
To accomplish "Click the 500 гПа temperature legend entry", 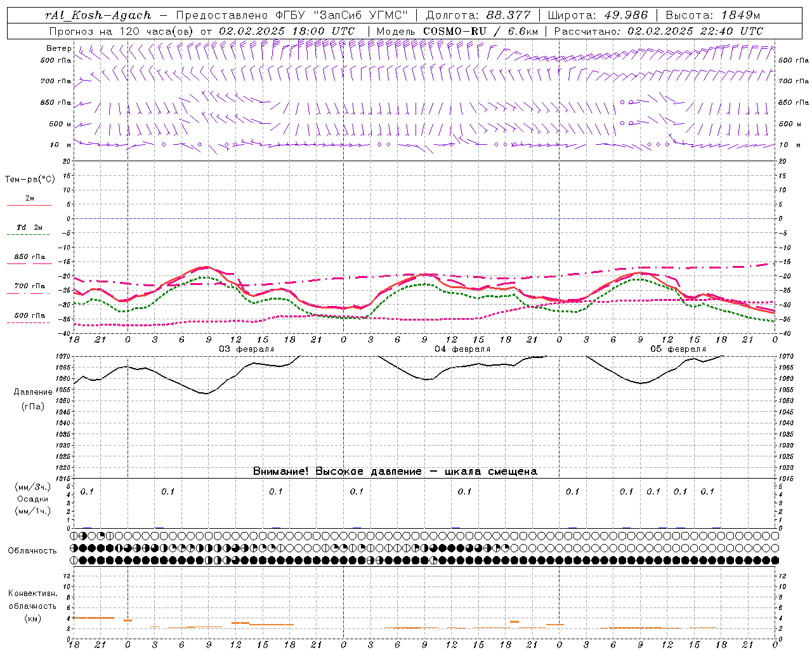I will click(29, 316).
